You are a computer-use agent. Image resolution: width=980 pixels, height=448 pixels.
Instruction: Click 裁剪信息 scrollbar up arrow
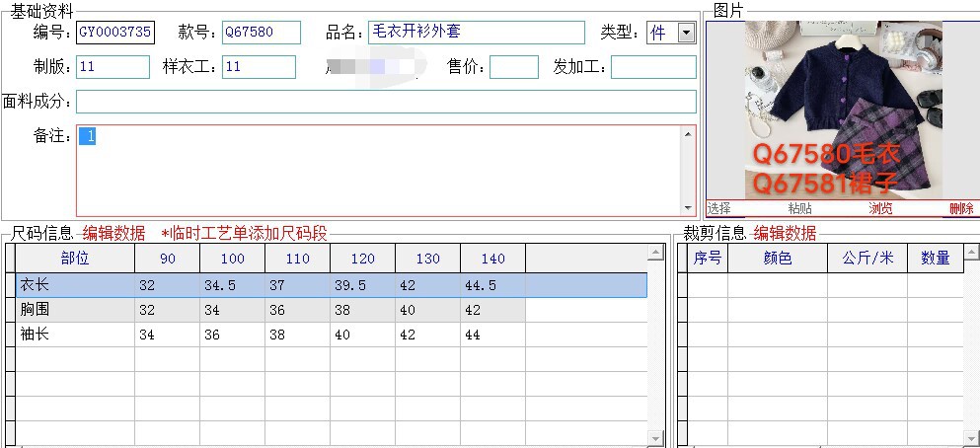point(972,253)
